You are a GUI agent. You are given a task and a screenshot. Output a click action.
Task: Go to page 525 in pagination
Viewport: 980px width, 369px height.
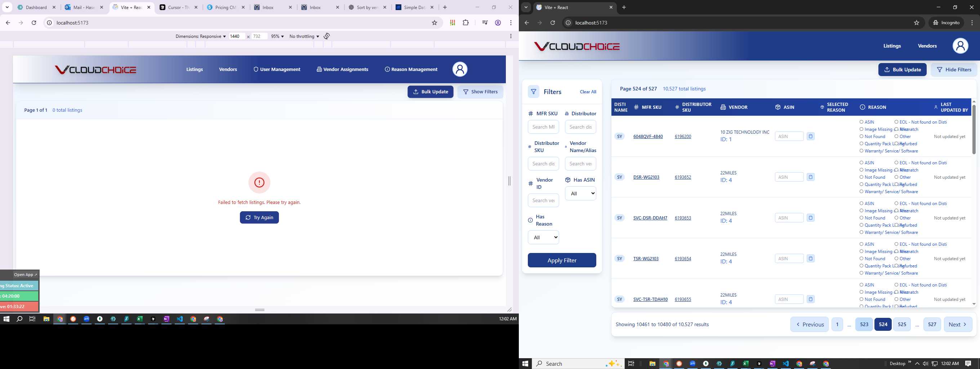click(901, 324)
